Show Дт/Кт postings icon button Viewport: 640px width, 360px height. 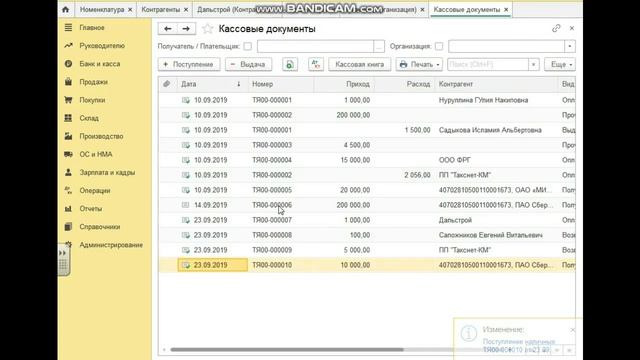tap(316, 64)
